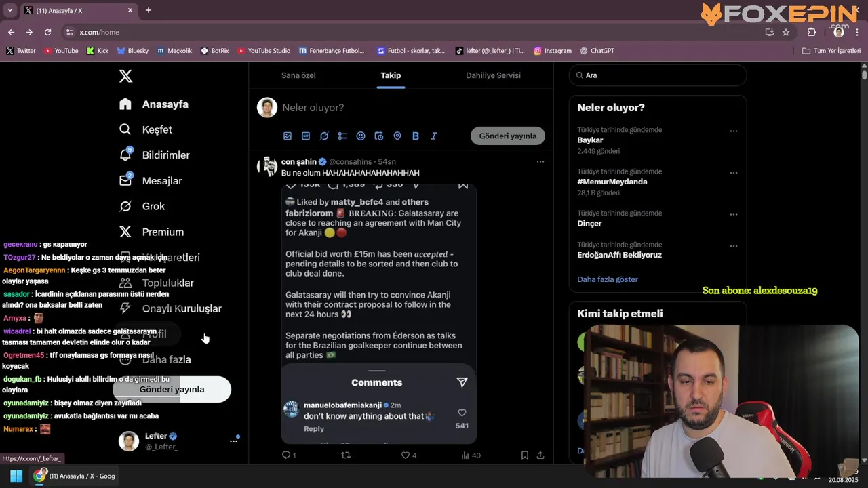Open Extensions puzzle icon

(812, 32)
